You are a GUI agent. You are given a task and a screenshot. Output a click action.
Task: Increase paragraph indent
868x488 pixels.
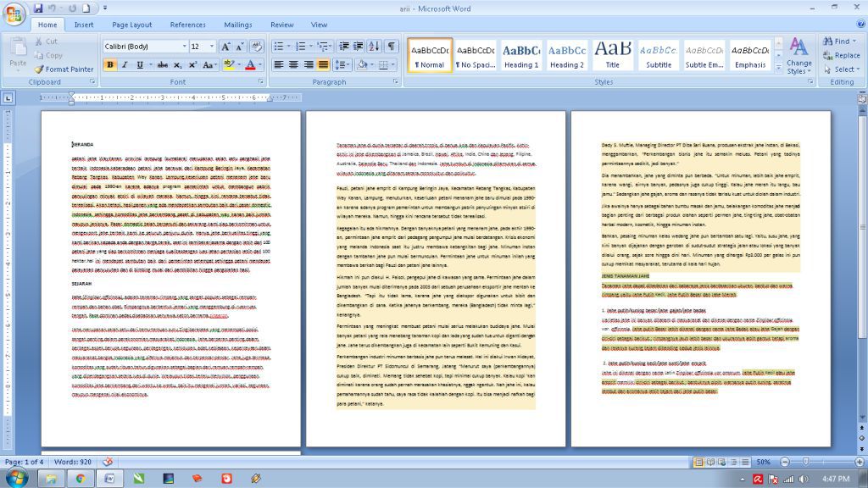pyautogui.click(x=359, y=47)
